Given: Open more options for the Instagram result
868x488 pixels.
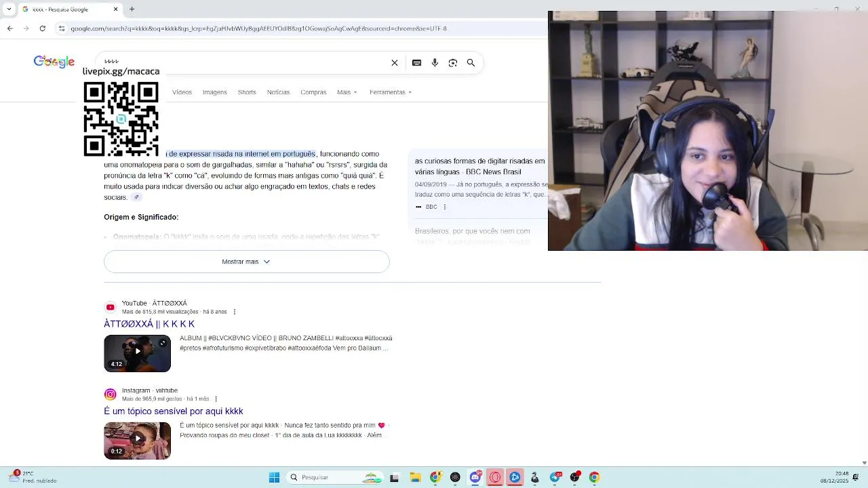Looking at the screenshot, I should pyautogui.click(x=216, y=399).
